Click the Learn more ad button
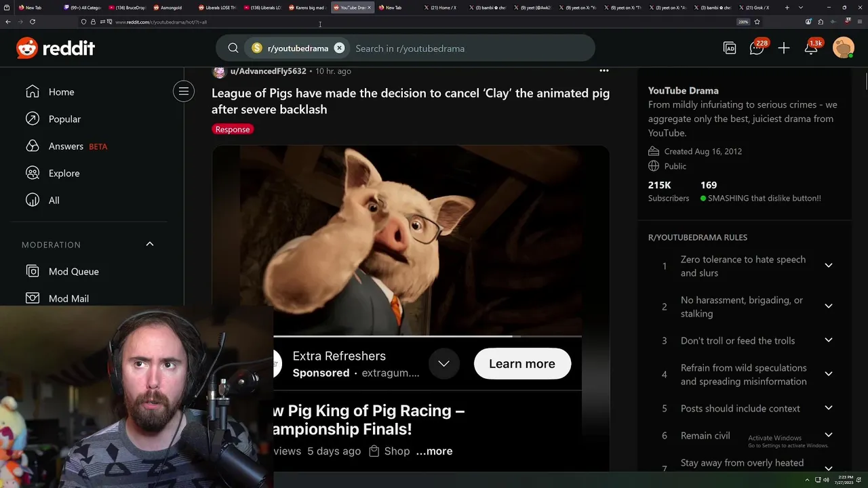The width and height of the screenshot is (868, 488). (x=522, y=364)
